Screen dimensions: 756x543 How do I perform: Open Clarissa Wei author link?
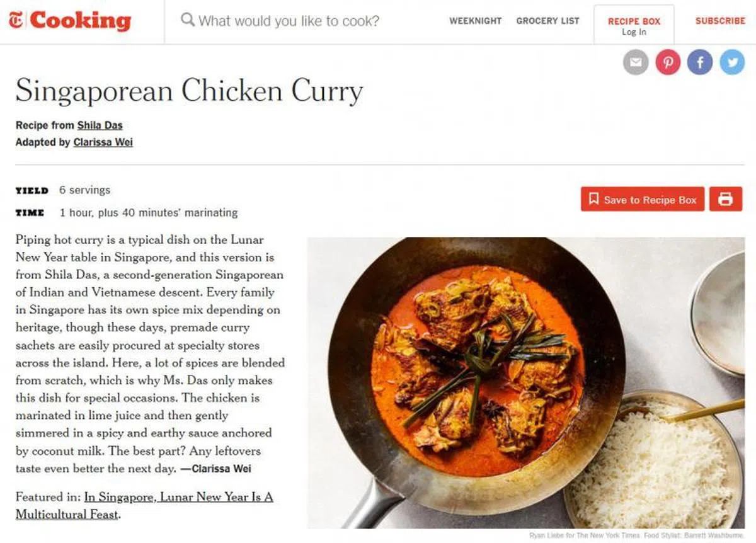point(103,142)
